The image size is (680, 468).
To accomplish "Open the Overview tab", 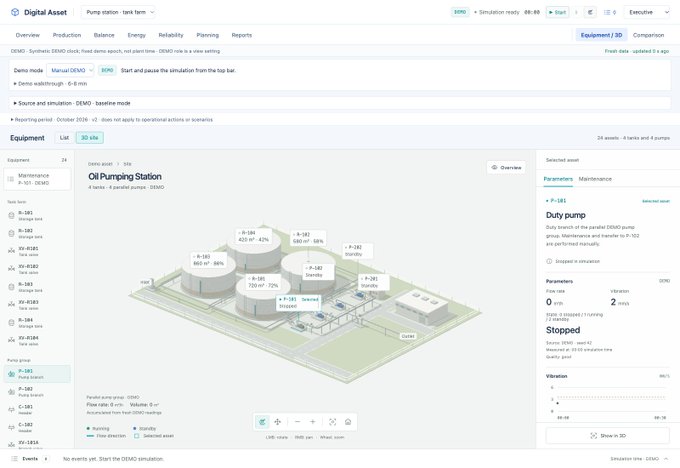I will tap(27, 35).
